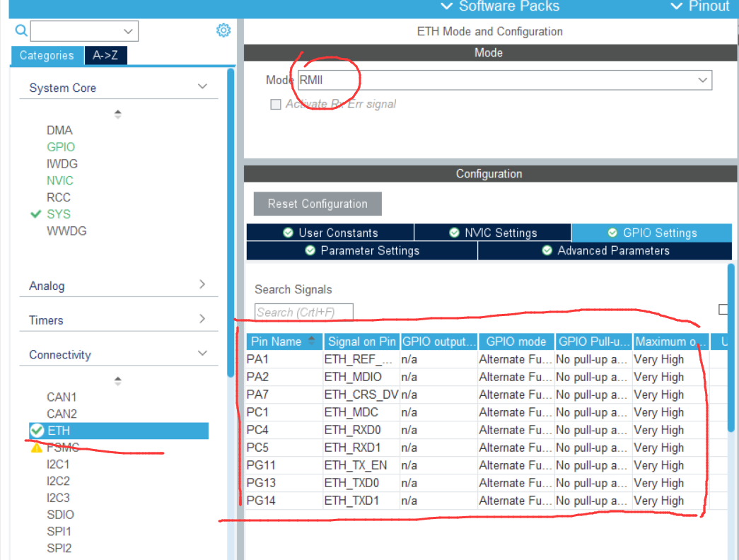The image size is (739, 560).
Task: Click the category list vertical scrollbar
Action: coord(231,223)
